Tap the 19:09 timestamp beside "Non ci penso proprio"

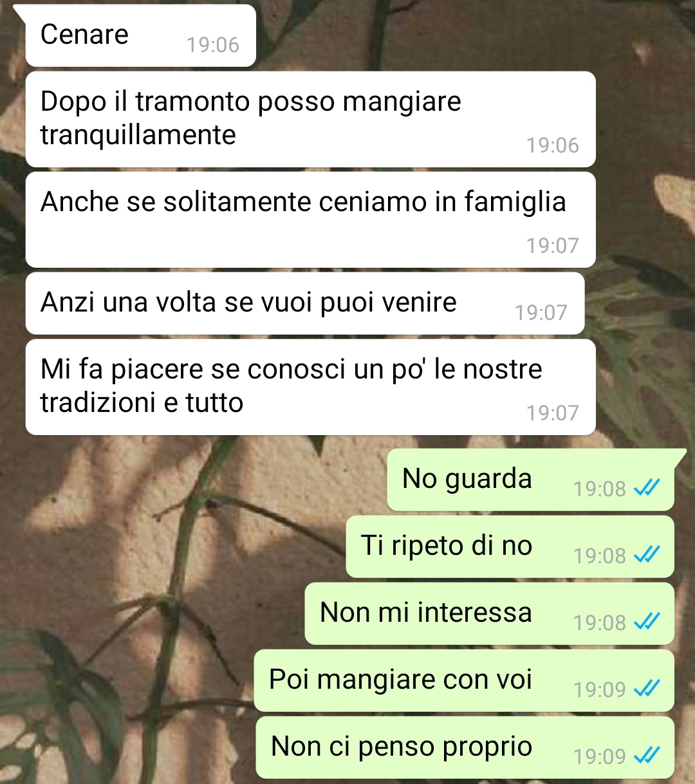600,756
